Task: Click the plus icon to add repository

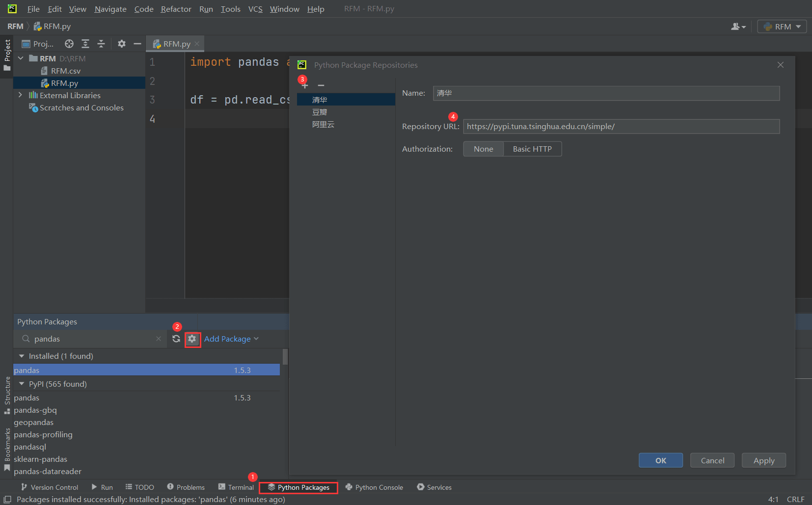Action: (305, 86)
